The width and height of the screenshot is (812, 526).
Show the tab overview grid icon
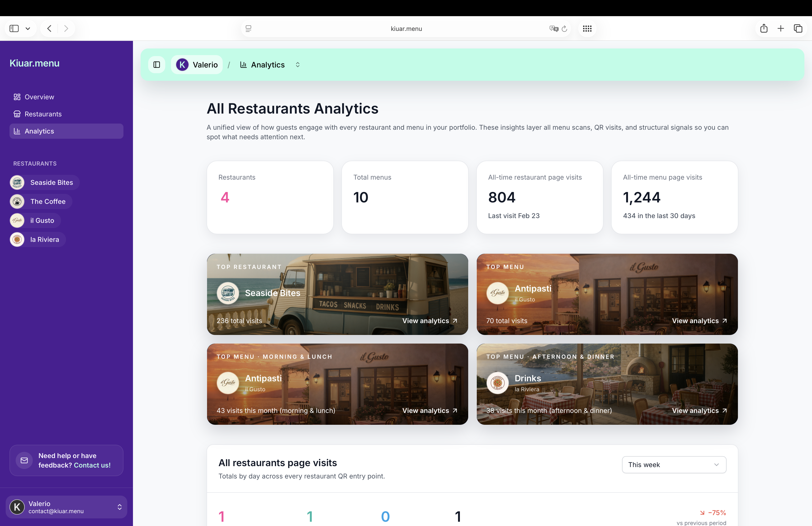point(587,29)
